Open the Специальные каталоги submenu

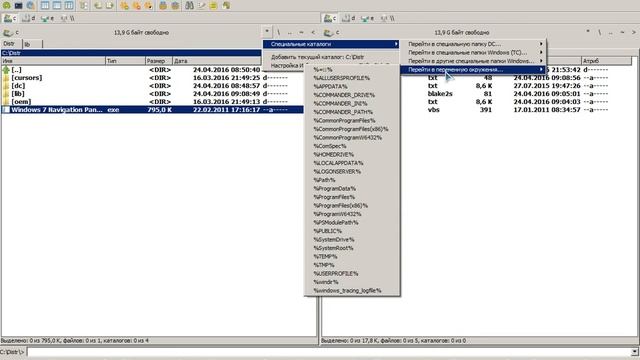point(331,44)
